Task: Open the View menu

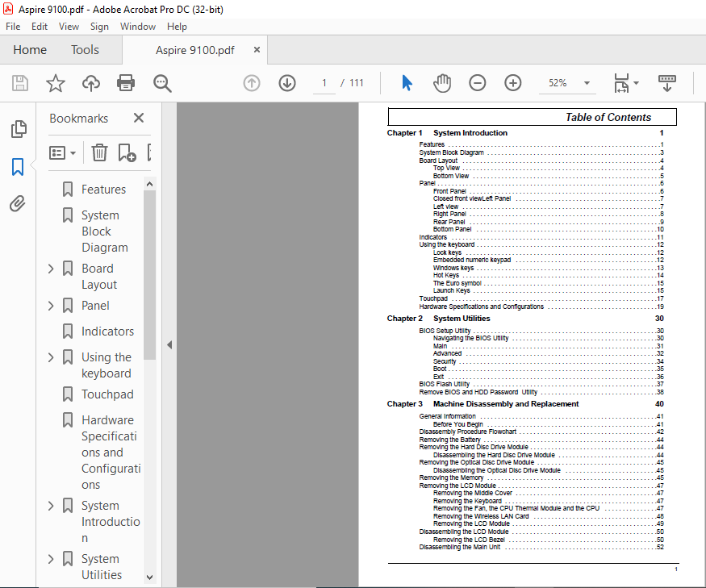Action: click(x=69, y=27)
